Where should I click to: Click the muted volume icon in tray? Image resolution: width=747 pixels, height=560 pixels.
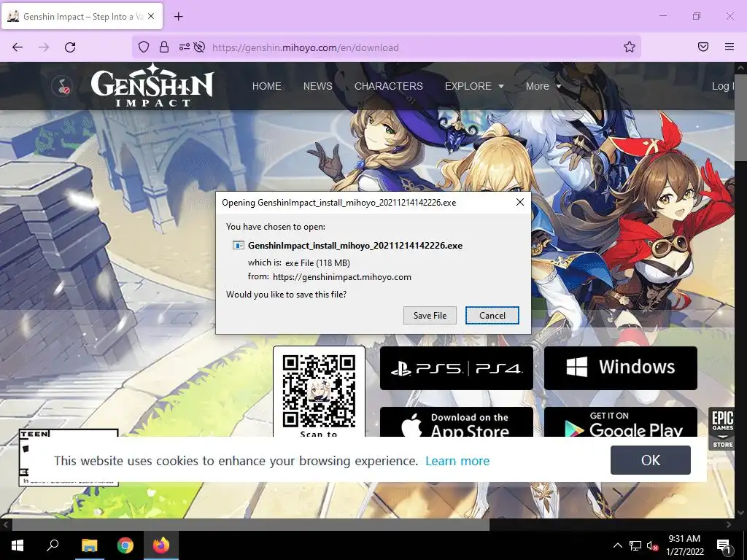(652, 545)
